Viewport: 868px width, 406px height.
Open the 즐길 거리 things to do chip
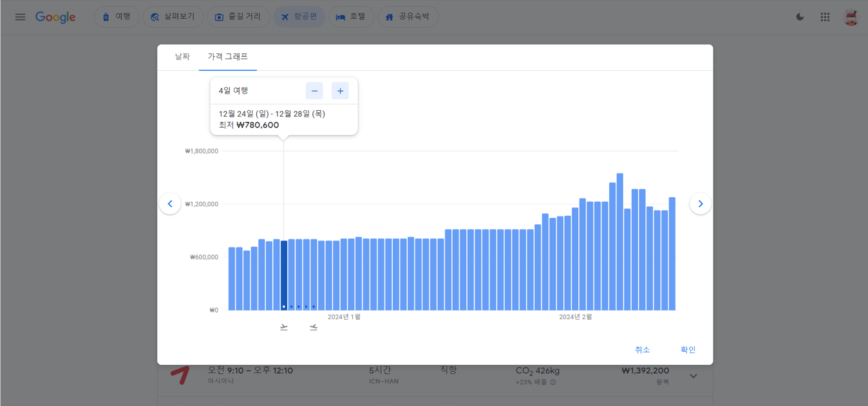pos(238,17)
